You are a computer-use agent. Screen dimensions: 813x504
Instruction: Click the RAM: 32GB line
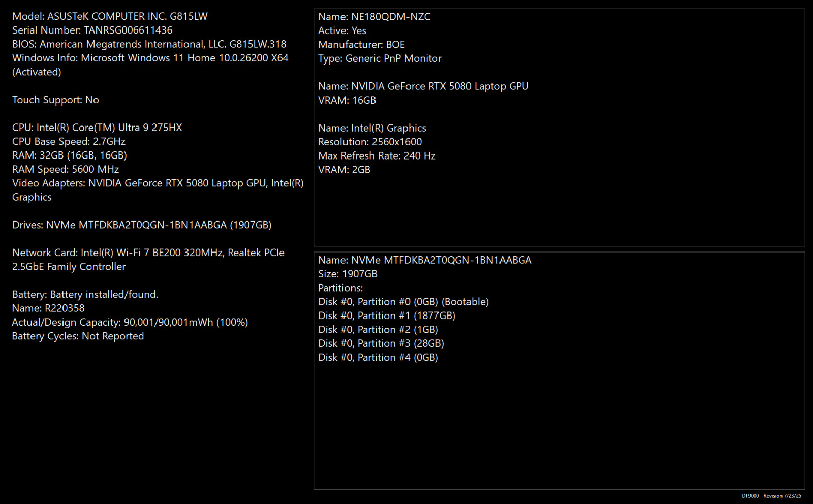(70, 155)
